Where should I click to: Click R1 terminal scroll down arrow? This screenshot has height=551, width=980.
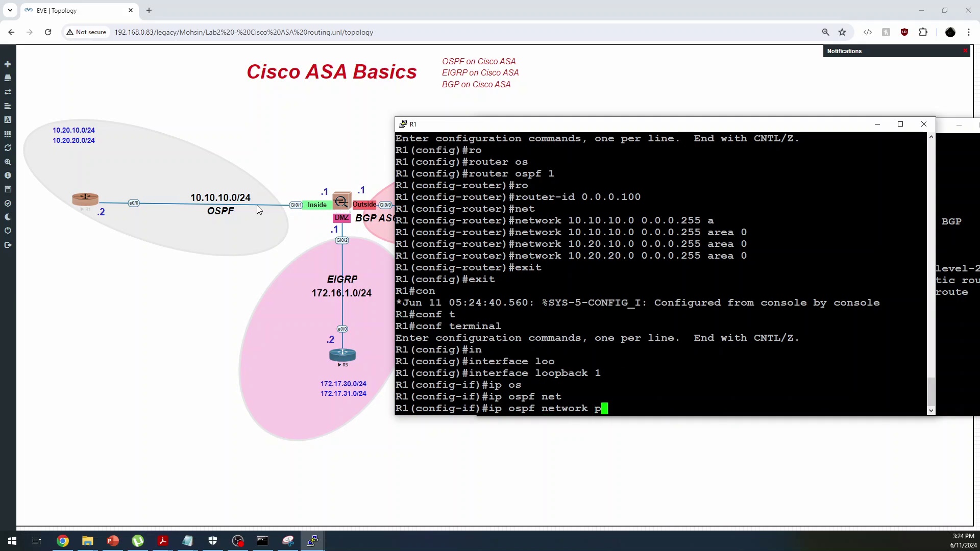tap(932, 411)
